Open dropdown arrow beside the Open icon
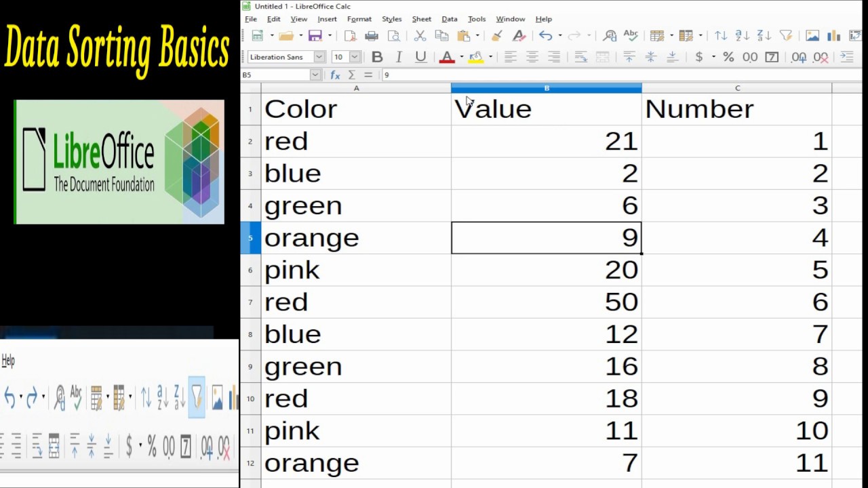The image size is (868, 488). [x=300, y=36]
